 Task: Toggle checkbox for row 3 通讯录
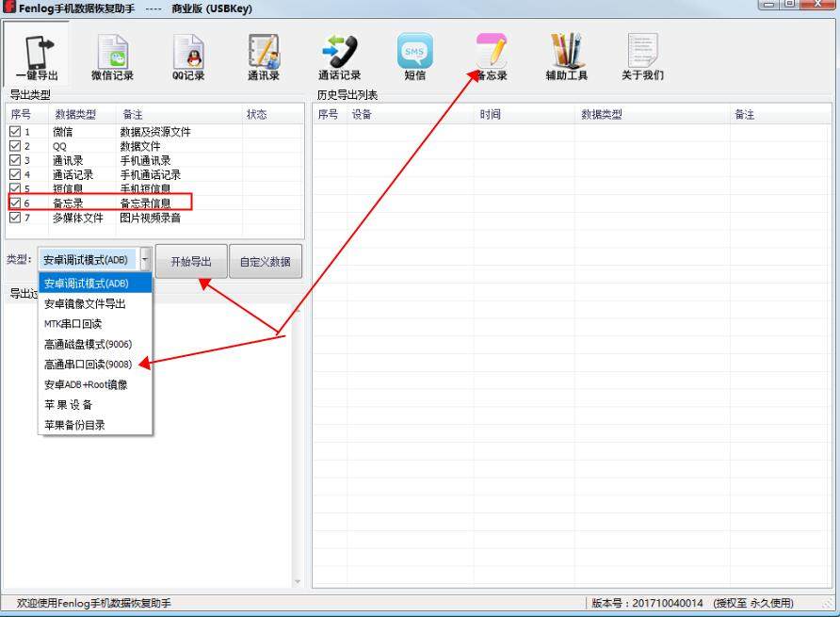pos(15,160)
